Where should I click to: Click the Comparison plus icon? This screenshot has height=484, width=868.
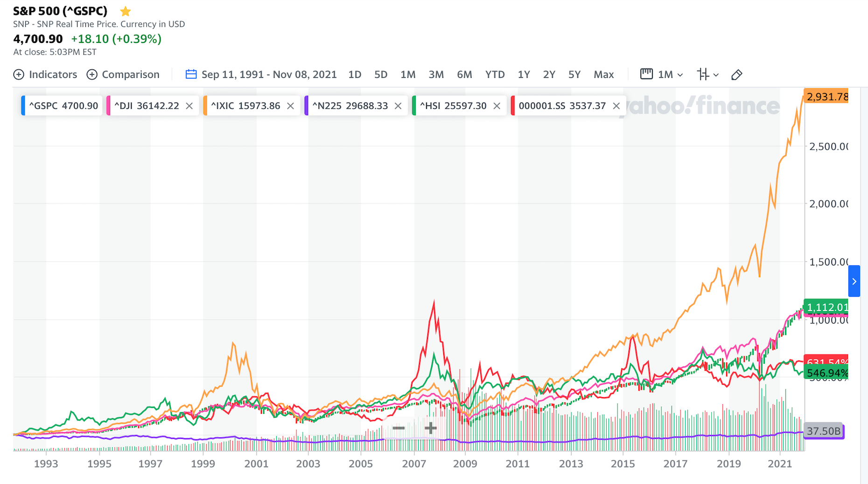click(92, 75)
